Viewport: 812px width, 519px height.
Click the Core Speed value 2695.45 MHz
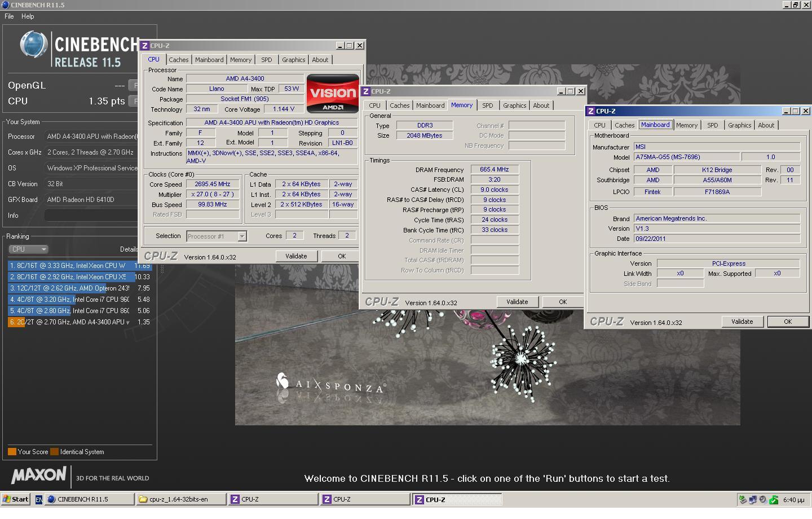point(213,184)
